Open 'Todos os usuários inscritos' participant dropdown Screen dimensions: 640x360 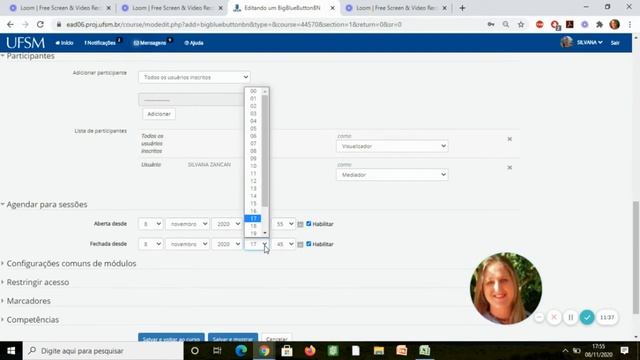(x=194, y=77)
